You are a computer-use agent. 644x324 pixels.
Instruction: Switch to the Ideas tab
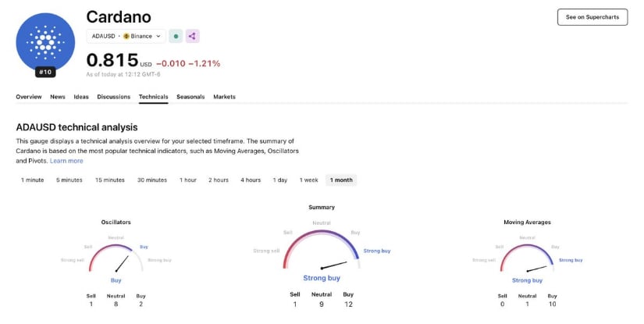click(x=81, y=97)
